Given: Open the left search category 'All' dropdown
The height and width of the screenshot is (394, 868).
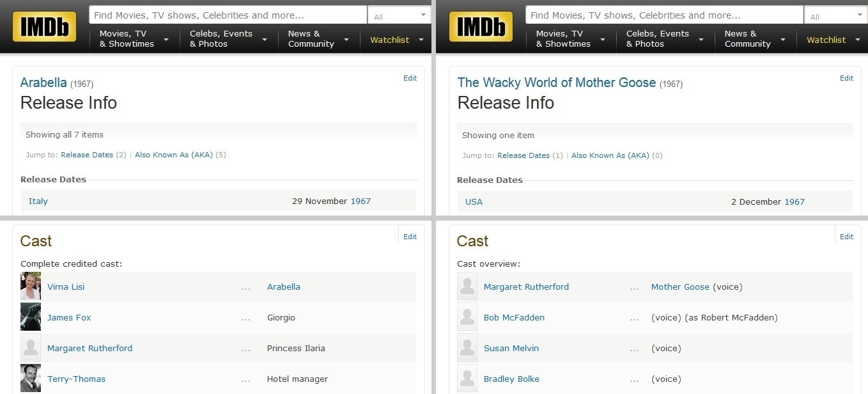Looking at the screenshot, I should (x=399, y=15).
